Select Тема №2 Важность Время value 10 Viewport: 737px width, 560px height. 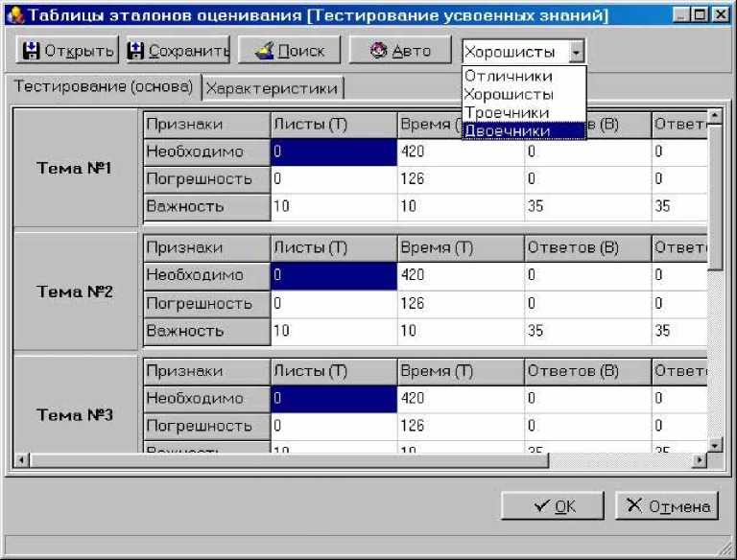(x=461, y=331)
